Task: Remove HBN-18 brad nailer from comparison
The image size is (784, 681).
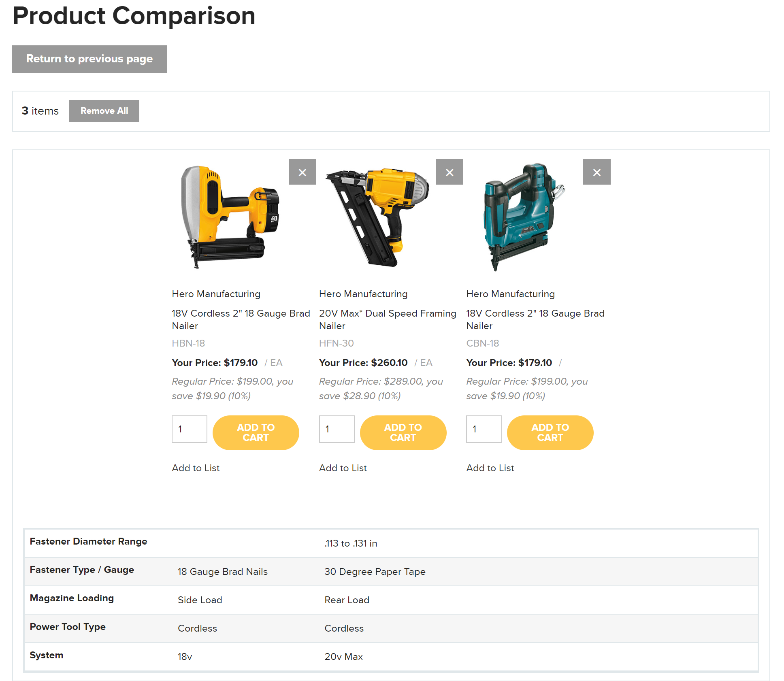Action: pyautogui.click(x=302, y=172)
